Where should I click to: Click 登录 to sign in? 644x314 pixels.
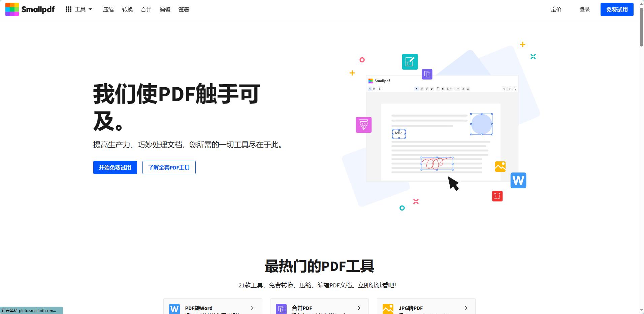pos(584,9)
